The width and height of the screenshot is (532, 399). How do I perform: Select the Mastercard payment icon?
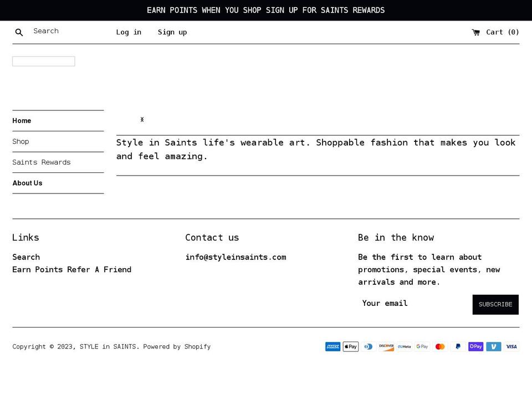click(x=439, y=346)
